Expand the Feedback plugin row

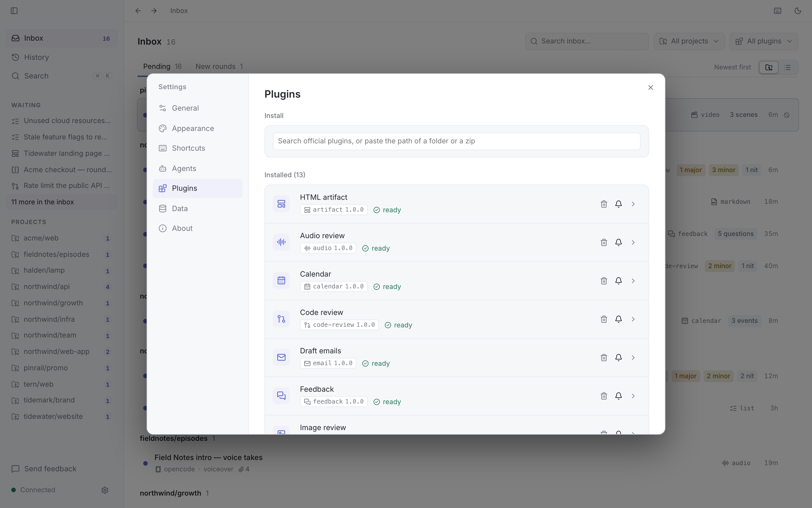[633, 396]
